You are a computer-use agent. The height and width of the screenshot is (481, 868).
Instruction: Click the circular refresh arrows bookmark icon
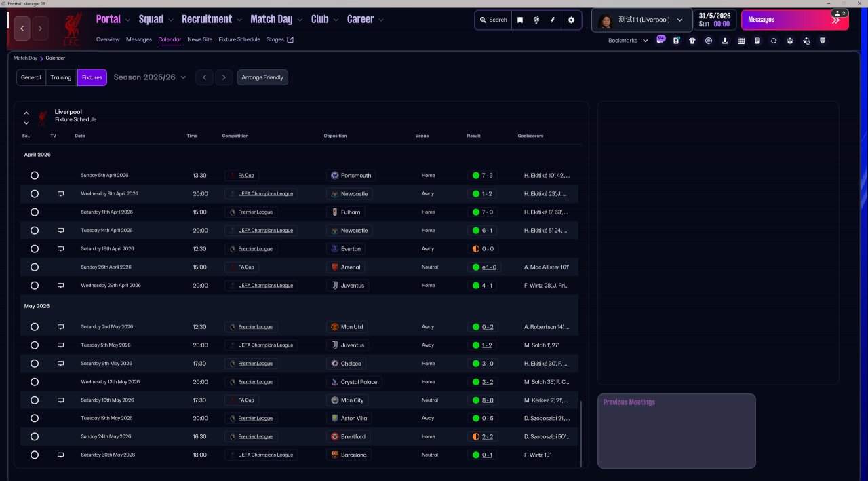(774, 41)
